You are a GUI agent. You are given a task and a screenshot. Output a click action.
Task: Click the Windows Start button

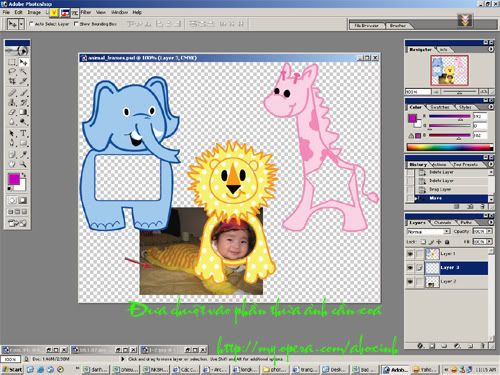tap(12, 369)
